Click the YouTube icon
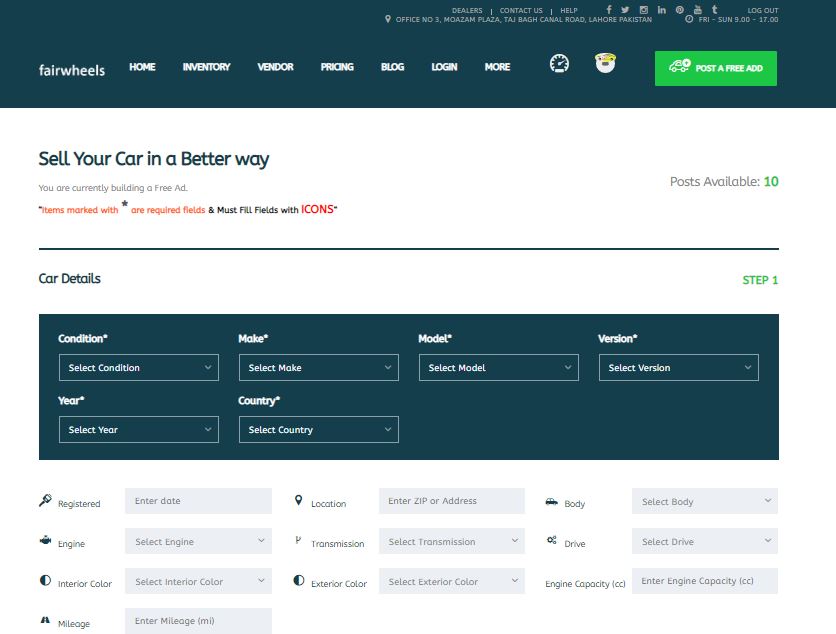Image resolution: width=836 pixels, height=634 pixels. tap(697, 10)
